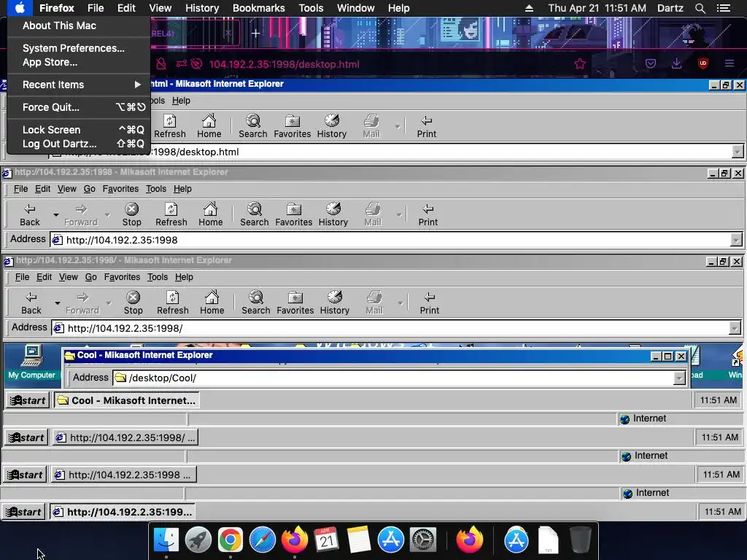Select bold http://104.192.2.35:199... taskbar button

click(123, 512)
